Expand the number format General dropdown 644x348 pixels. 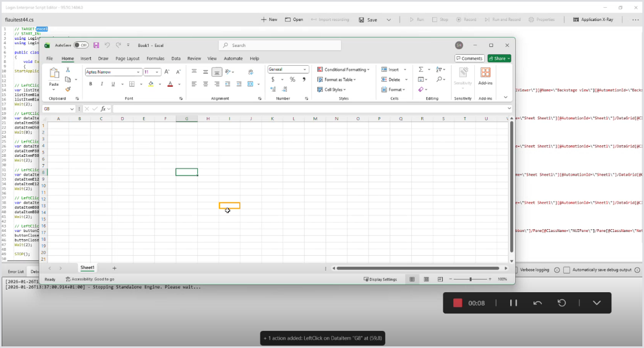click(x=305, y=70)
